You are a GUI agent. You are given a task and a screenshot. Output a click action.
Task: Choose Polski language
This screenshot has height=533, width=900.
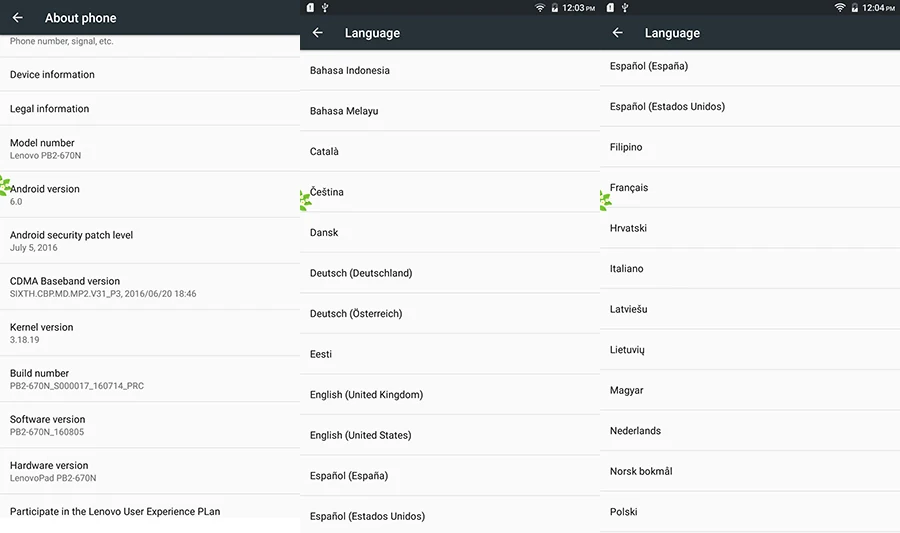(750, 512)
